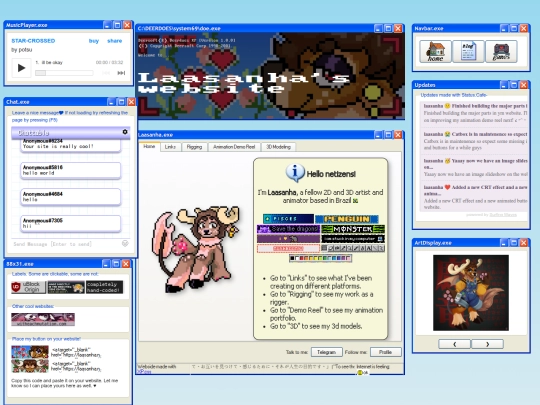Click the pink dashed-border badge
This screenshot has width=540, height=405.
click(288, 248)
